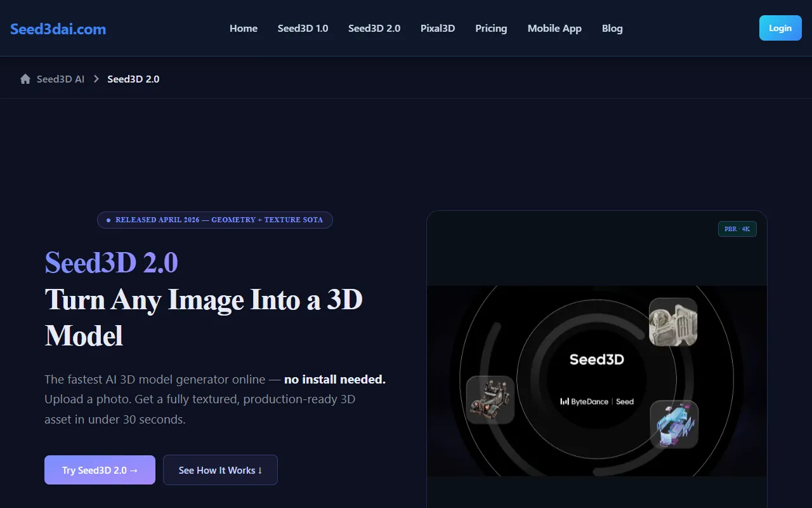Click the Seed3D title in preview

pyautogui.click(x=597, y=359)
